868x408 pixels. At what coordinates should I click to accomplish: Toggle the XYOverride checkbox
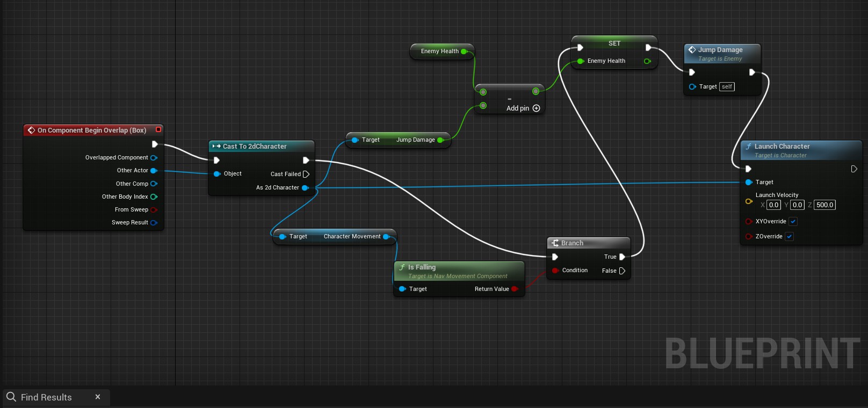click(793, 222)
